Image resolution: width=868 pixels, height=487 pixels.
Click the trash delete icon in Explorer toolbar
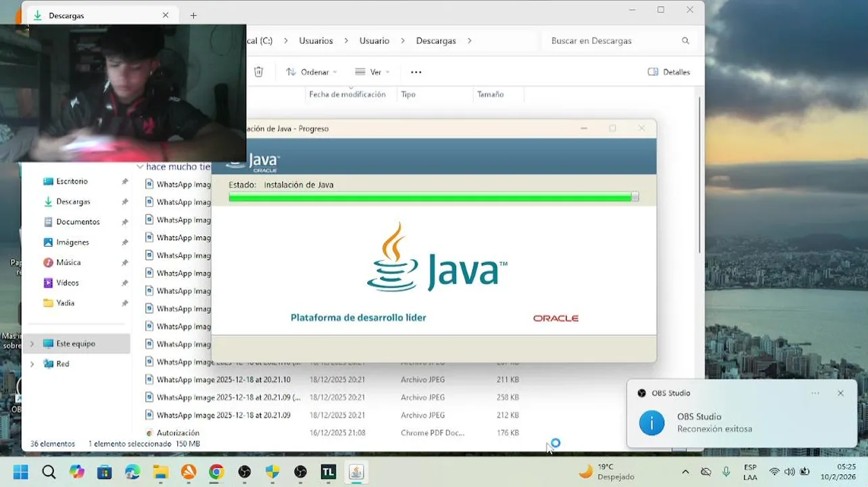(258, 72)
